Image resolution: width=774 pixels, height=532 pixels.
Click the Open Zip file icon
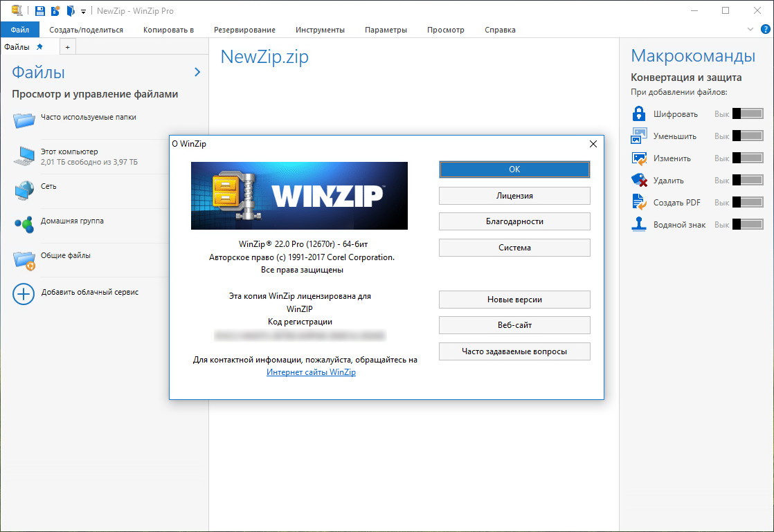[71, 11]
